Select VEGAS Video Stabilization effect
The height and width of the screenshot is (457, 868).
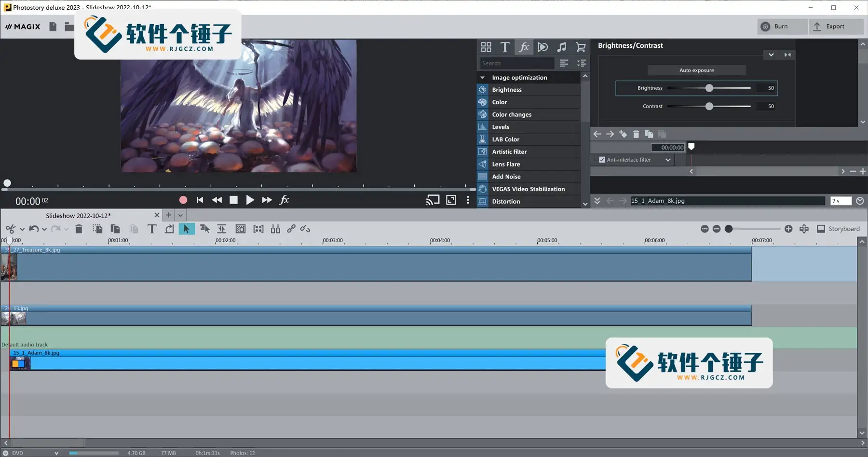529,189
